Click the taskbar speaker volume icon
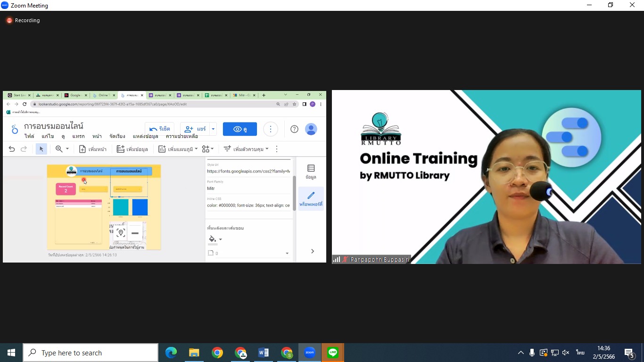 click(x=566, y=353)
